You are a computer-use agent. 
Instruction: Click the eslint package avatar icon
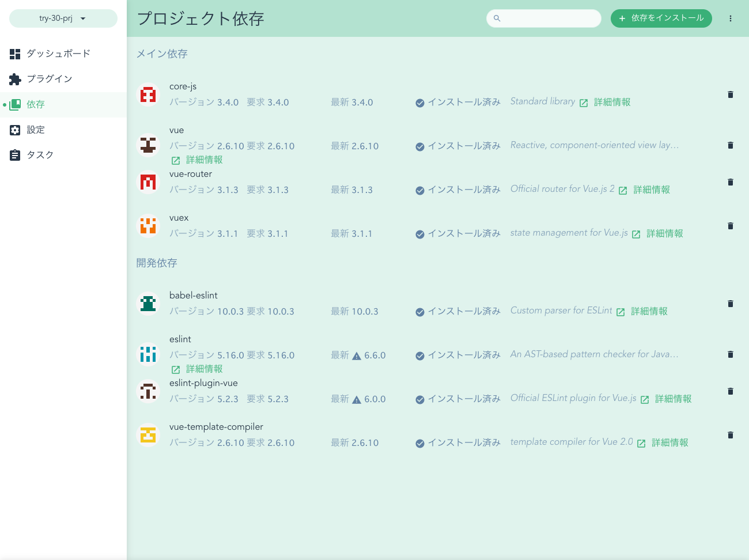(148, 354)
